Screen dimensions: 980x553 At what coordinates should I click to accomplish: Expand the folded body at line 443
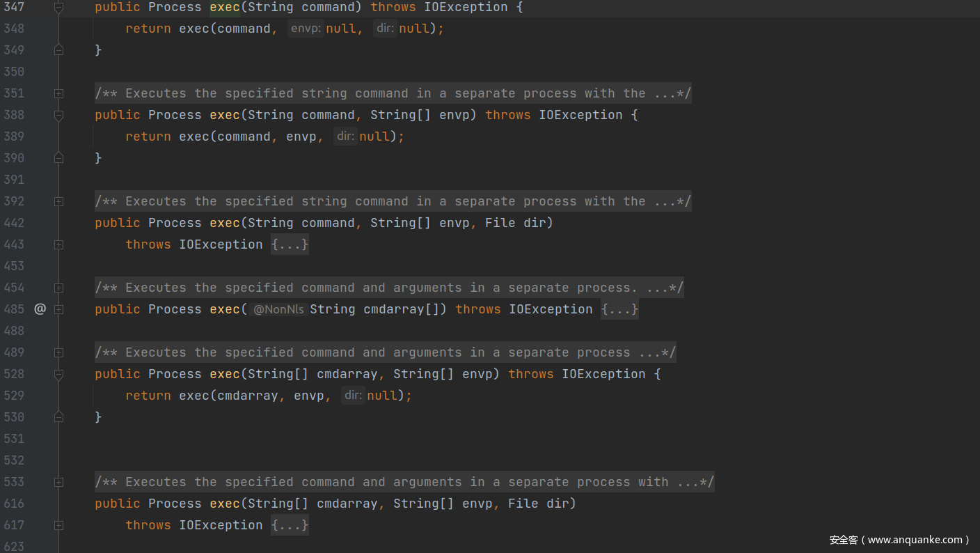(x=58, y=244)
